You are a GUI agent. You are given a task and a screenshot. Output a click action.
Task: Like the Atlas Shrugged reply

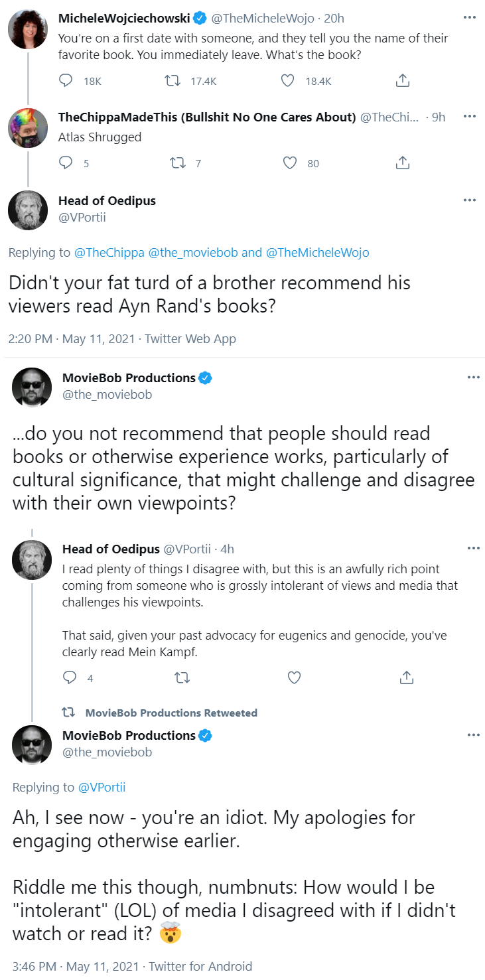tap(289, 163)
